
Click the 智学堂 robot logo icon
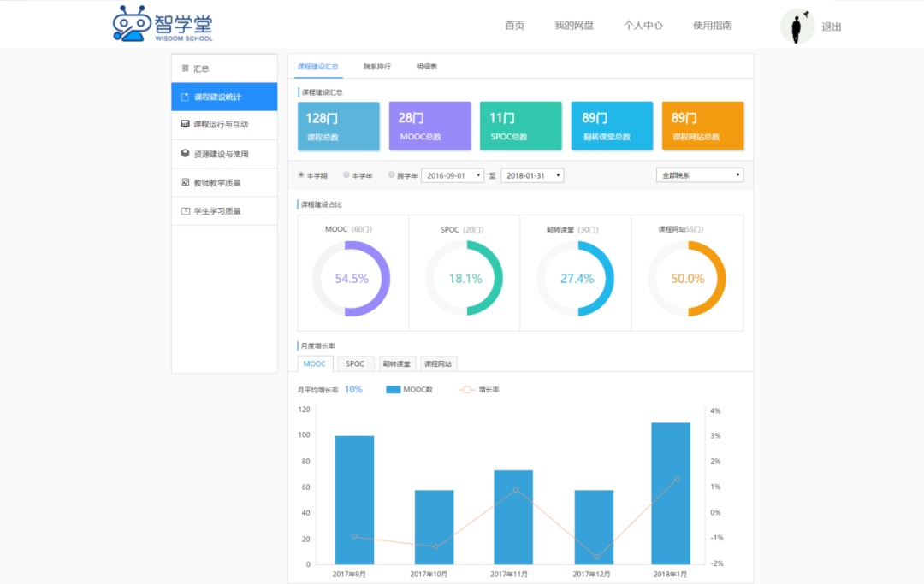coord(131,24)
